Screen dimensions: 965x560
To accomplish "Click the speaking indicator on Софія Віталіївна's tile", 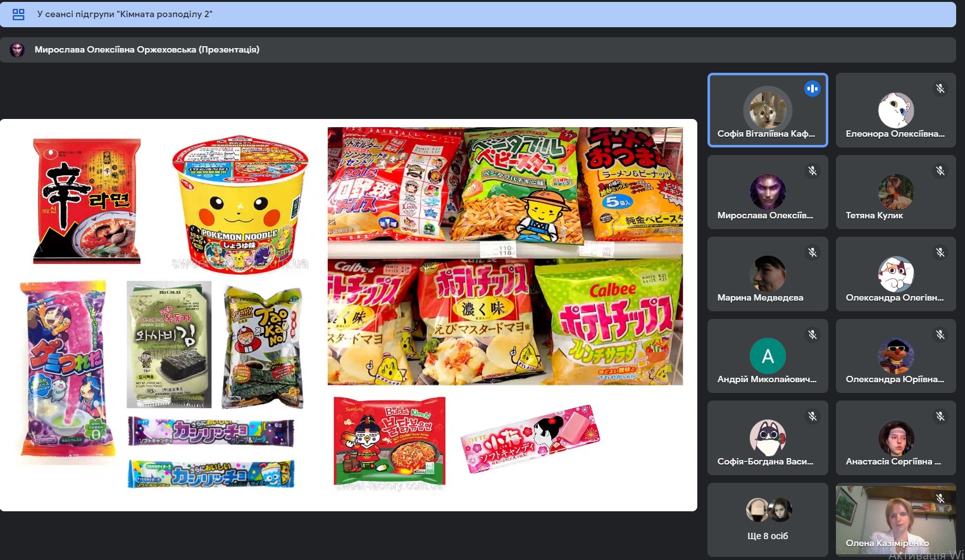I will [812, 89].
